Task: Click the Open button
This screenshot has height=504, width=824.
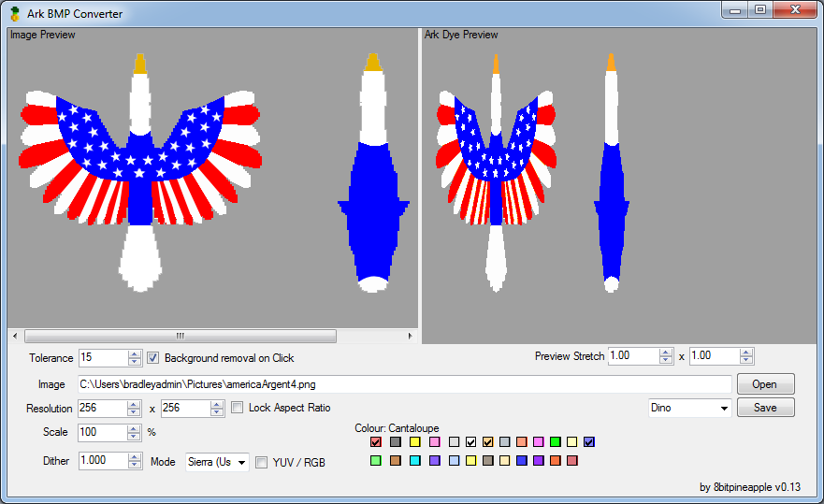Action: [x=765, y=384]
